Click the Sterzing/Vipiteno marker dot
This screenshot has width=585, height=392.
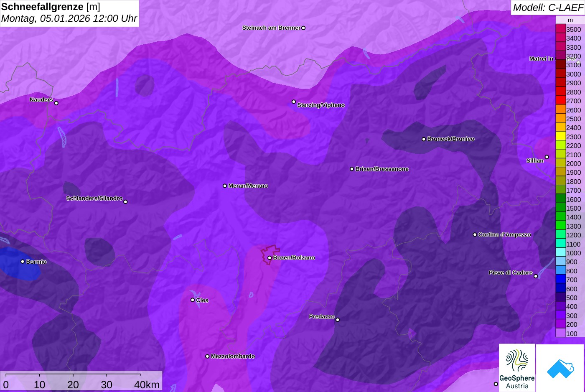pyautogui.click(x=294, y=102)
